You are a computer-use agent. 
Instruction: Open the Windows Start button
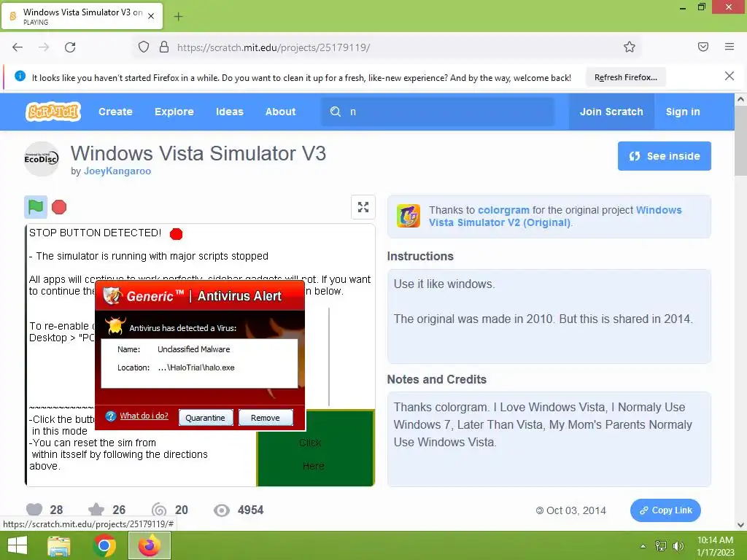tap(18, 545)
